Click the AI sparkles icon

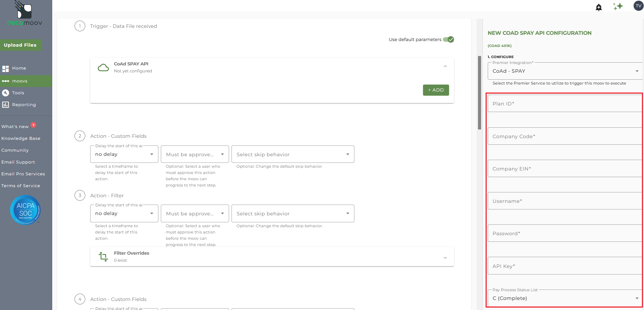pyautogui.click(x=618, y=6)
